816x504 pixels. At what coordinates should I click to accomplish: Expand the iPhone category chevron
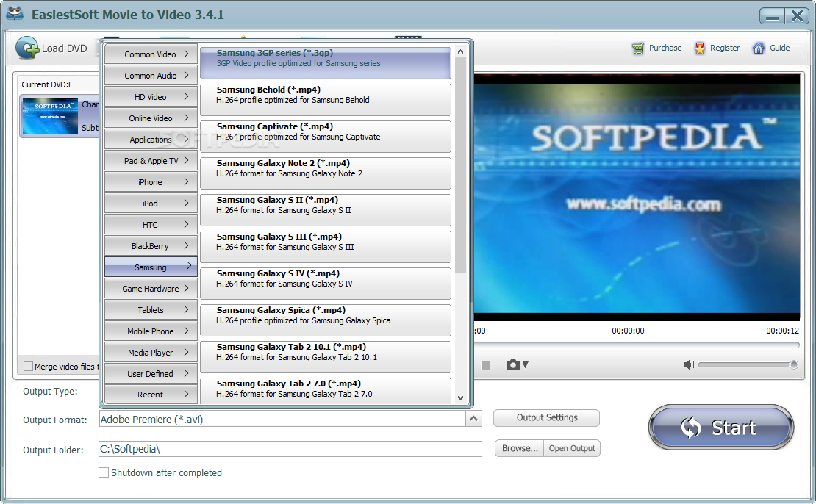tap(186, 181)
